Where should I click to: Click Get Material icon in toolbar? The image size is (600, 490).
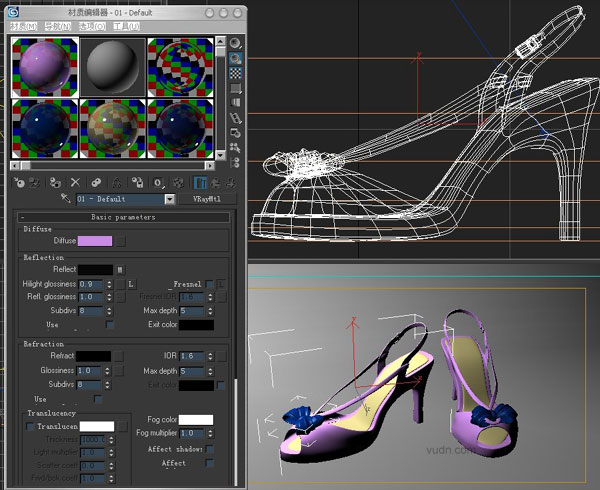[x=20, y=183]
